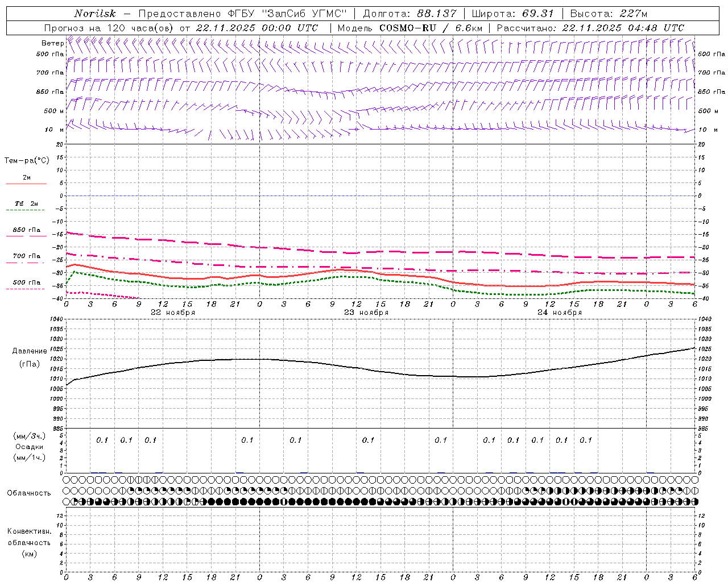Screen dimensions: 728x582
Task: Click the 22 ноября date label
Action: pos(173,313)
